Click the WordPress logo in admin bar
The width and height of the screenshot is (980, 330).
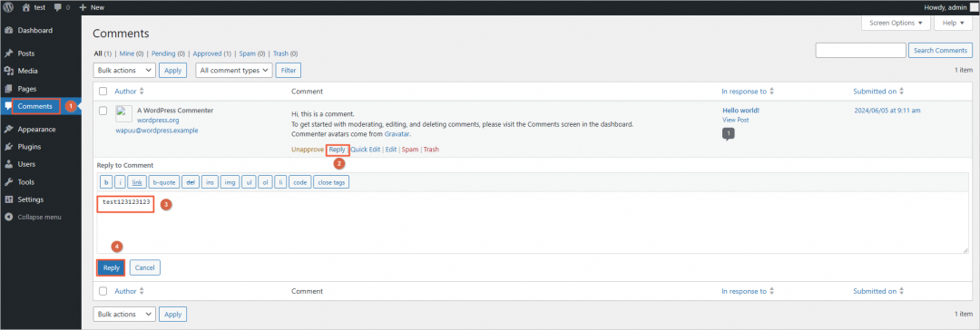9,7
